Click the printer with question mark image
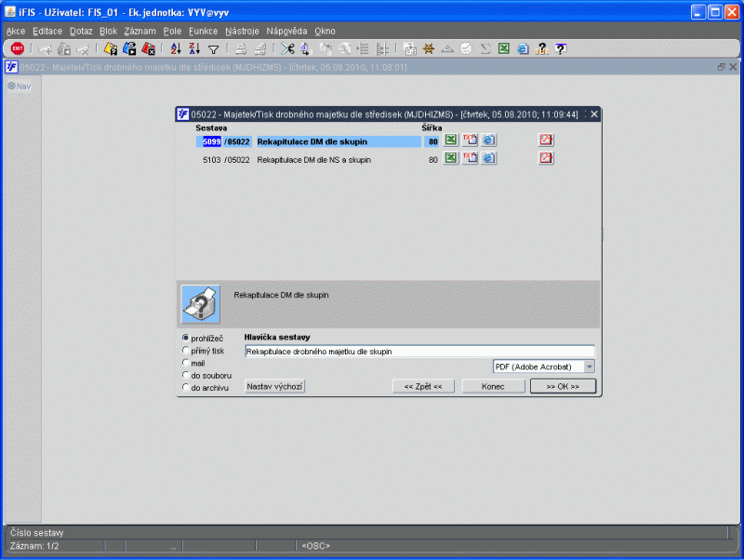The image size is (744, 560). (201, 304)
